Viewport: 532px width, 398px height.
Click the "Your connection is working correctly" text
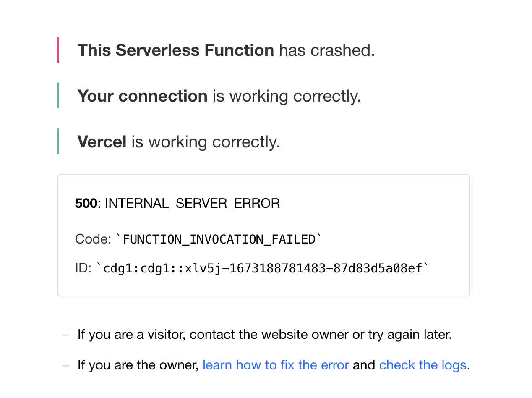[x=219, y=96]
